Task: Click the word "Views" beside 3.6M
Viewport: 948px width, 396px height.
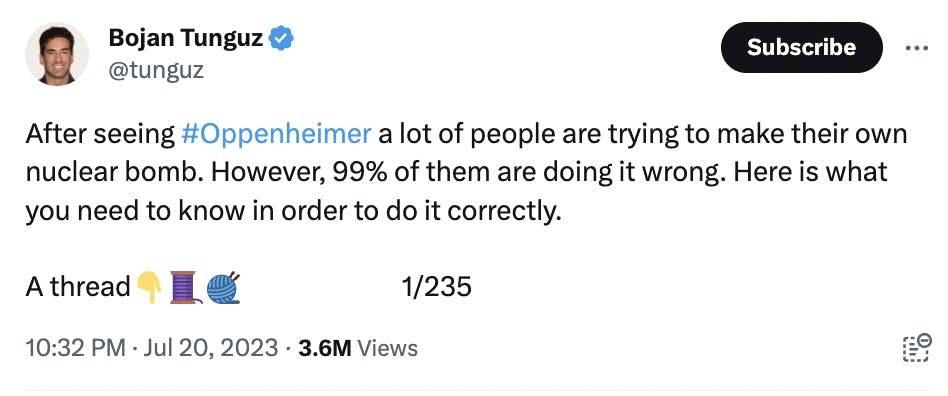Action: 388,349
